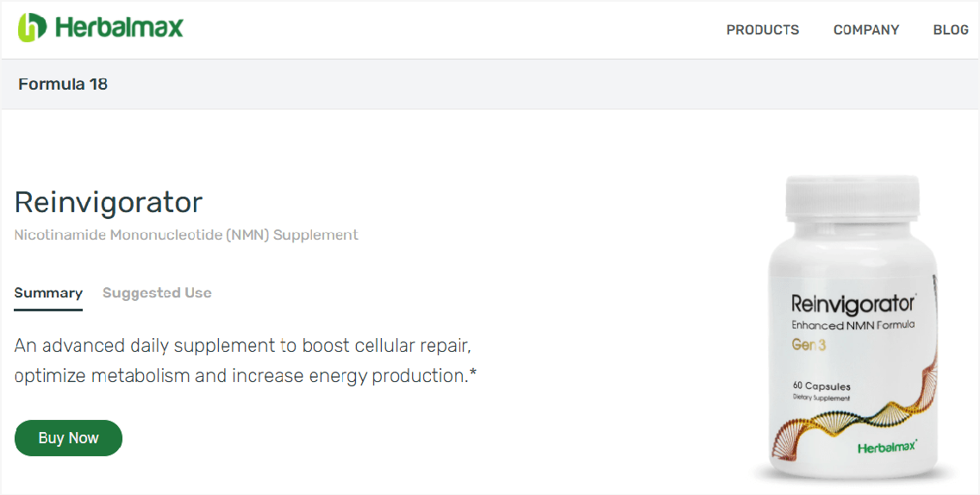
Task: Go to the BLOG page
Action: (x=950, y=29)
